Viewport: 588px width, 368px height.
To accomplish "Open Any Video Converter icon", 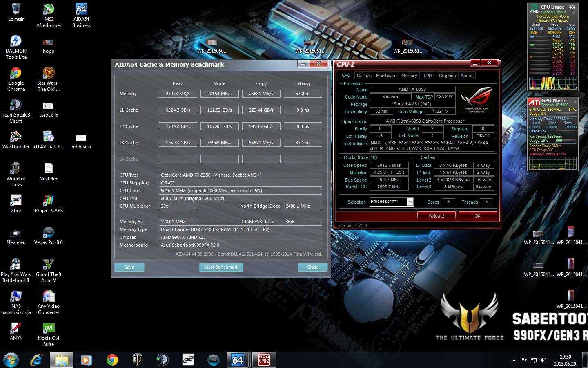I will click(x=49, y=302).
